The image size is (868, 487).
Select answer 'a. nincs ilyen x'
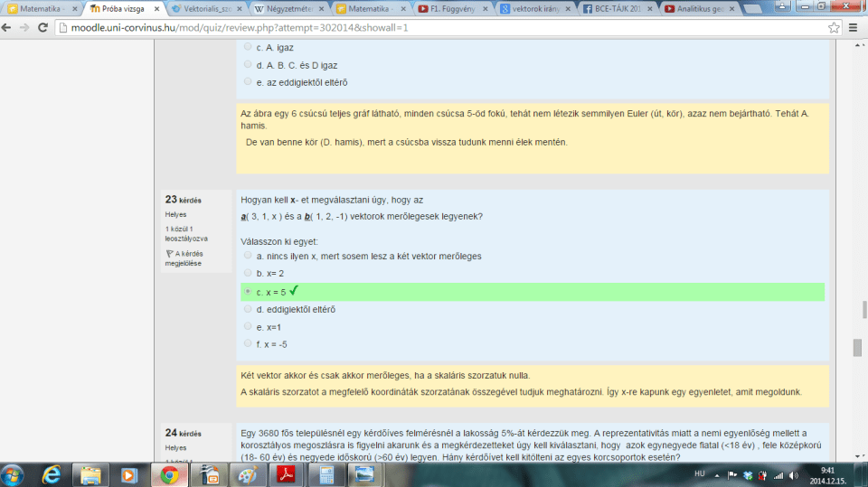coord(248,256)
